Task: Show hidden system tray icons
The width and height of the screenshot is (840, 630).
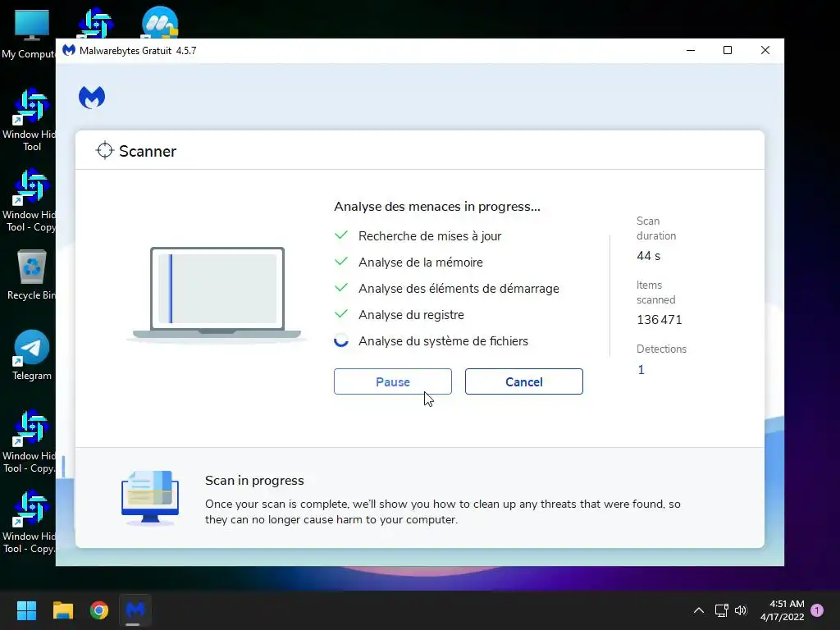Action: coord(699,610)
